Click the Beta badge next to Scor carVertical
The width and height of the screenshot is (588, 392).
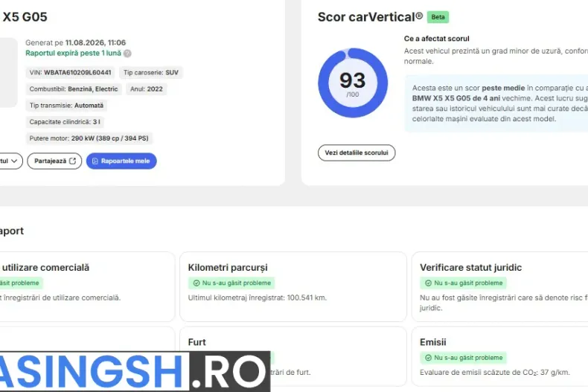click(x=438, y=17)
